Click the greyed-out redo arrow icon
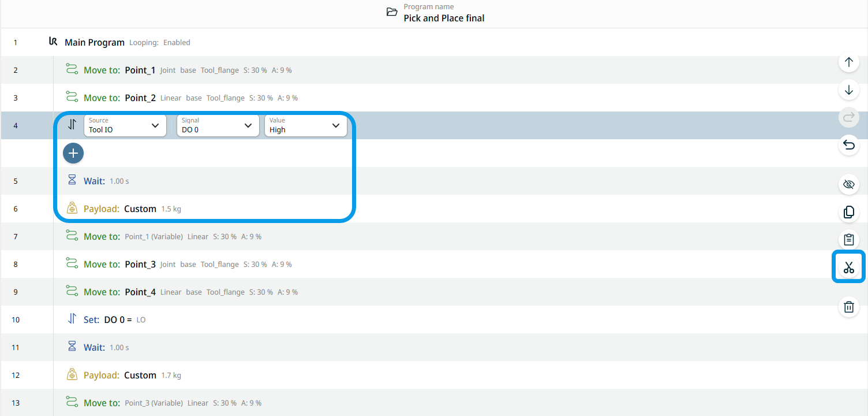Screen dimensions: 868x416 pyautogui.click(x=848, y=117)
